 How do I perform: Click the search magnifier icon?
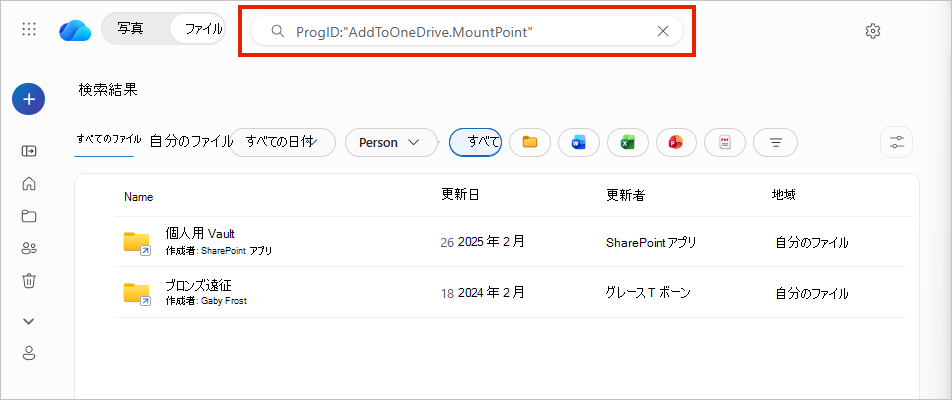tap(277, 32)
